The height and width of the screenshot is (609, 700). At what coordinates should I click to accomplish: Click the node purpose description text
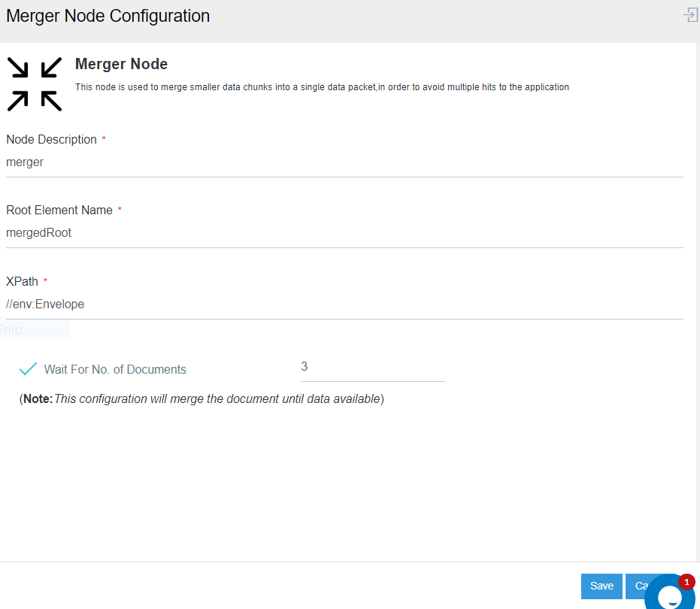click(322, 87)
